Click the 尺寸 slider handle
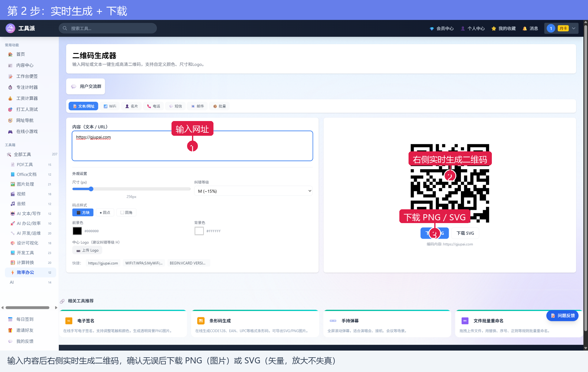The width and height of the screenshot is (588, 372). coord(91,189)
